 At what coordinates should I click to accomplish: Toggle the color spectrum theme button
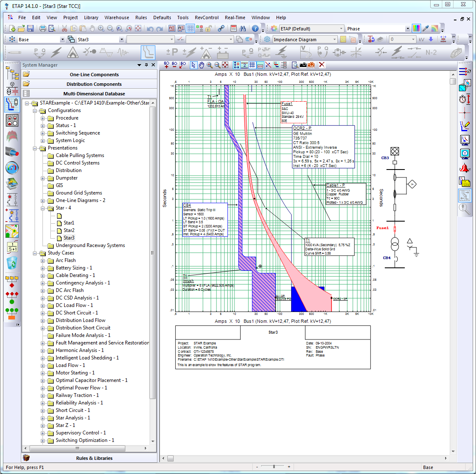click(416, 29)
